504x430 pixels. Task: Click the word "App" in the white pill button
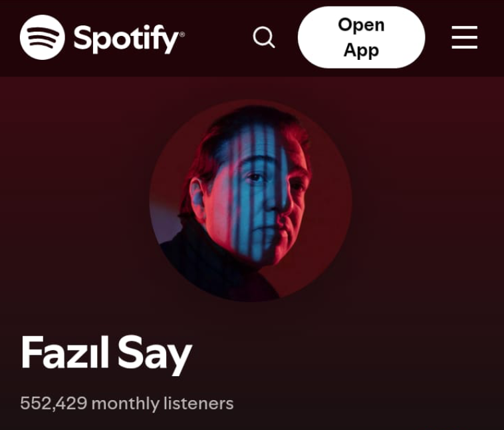[x=361, y=51]
